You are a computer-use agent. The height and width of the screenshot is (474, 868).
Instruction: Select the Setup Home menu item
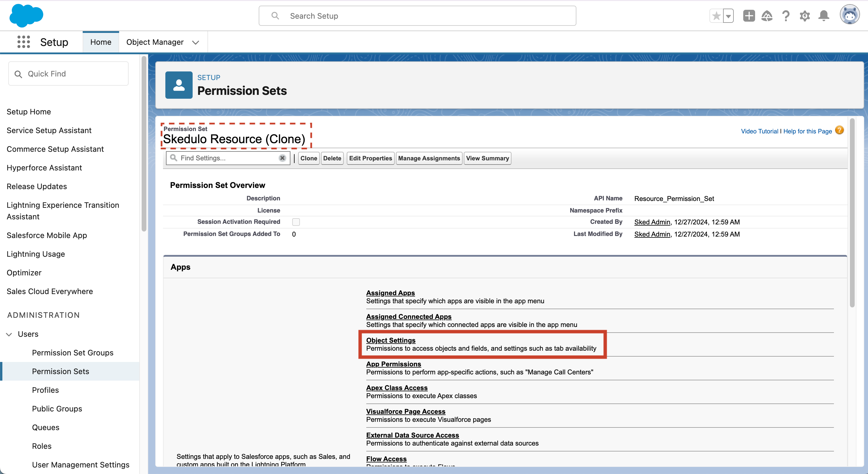28,111
